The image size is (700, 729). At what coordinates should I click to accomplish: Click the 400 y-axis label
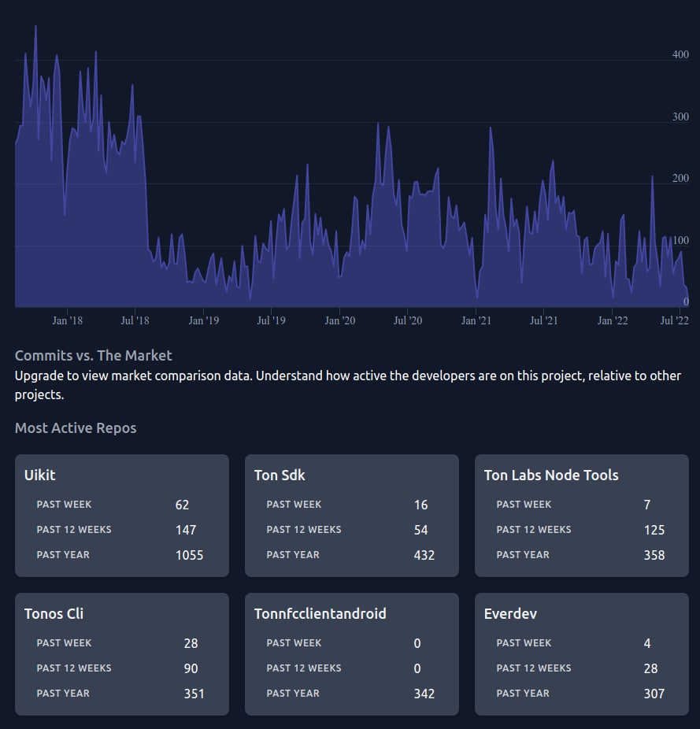680,55
